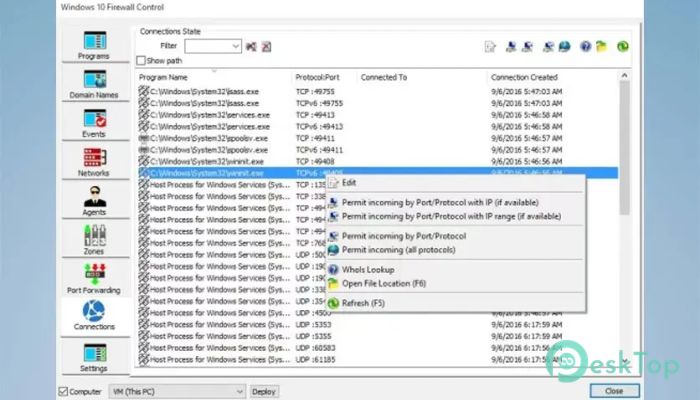Click the green Refresh toolbar icon
Viewport: 700px width, 400px height.
tap(623, 46)
